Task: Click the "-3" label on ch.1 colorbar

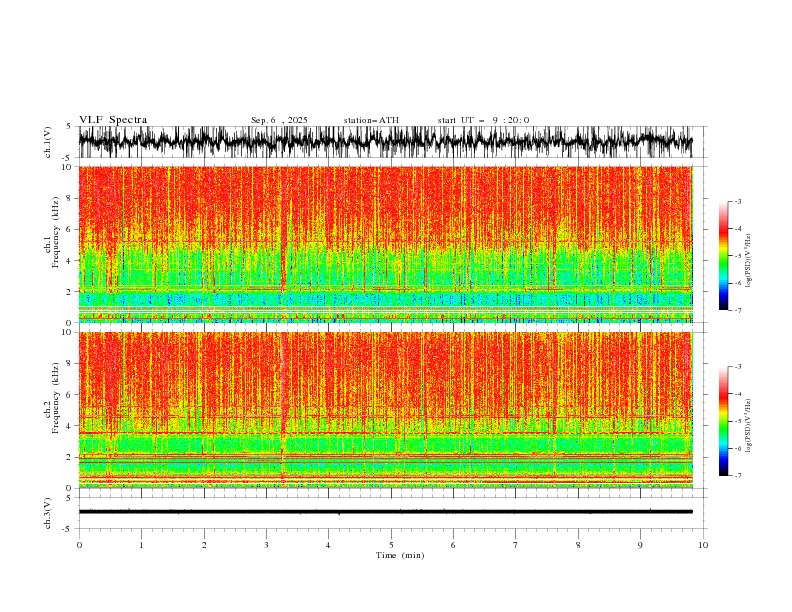Action: point(737,201)
